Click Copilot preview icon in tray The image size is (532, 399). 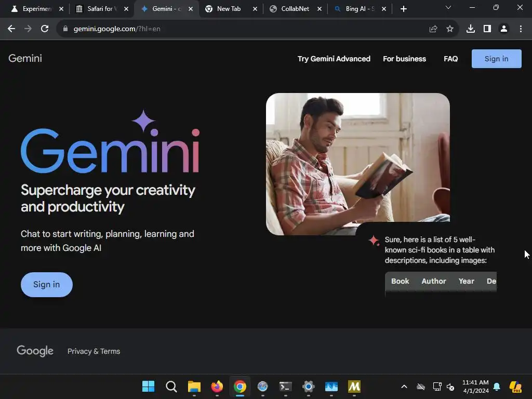515,387
